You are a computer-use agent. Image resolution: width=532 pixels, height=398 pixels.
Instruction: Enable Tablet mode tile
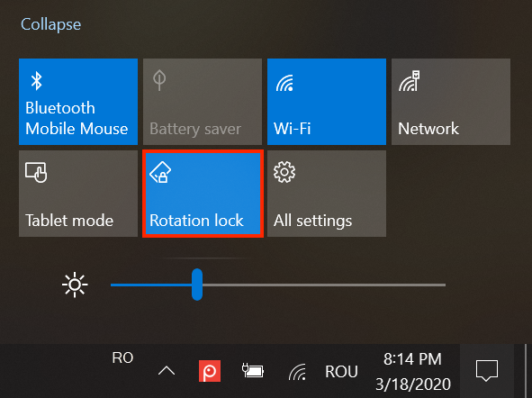click(78, 194)
